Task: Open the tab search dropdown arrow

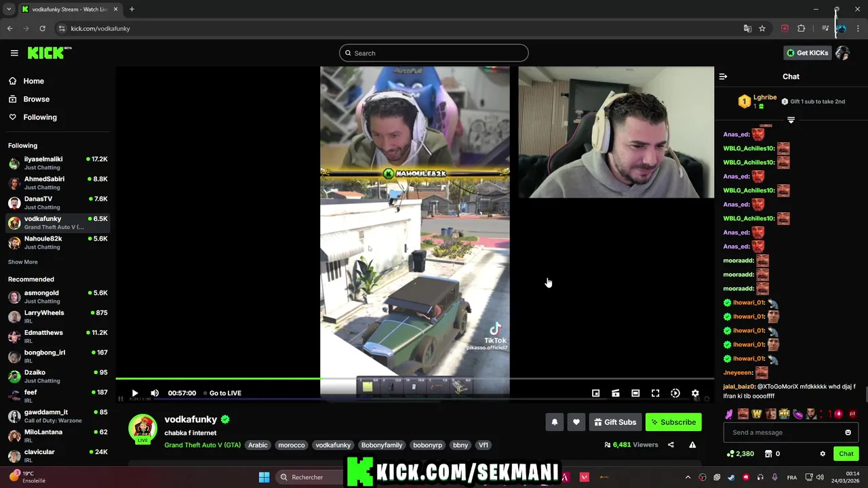Action: pyautogui.click(x=9, y=9)
